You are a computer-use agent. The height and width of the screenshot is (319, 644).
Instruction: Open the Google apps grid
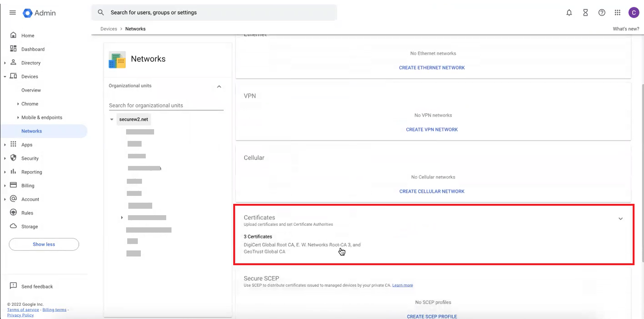[617, 13]
